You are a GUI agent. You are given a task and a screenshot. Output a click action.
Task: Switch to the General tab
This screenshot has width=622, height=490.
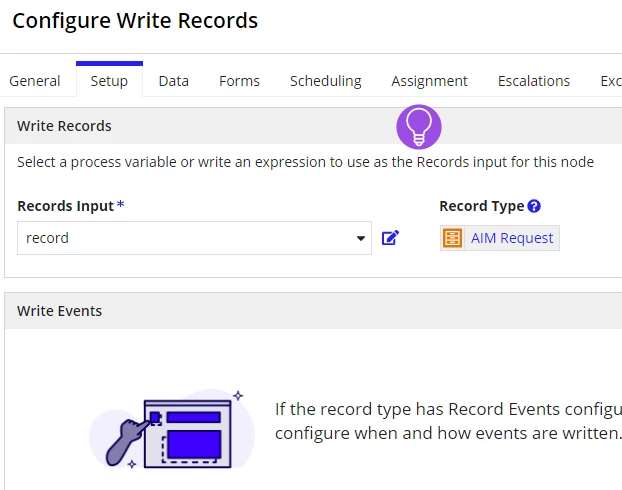pyautogui.click(x=35, y=81)
